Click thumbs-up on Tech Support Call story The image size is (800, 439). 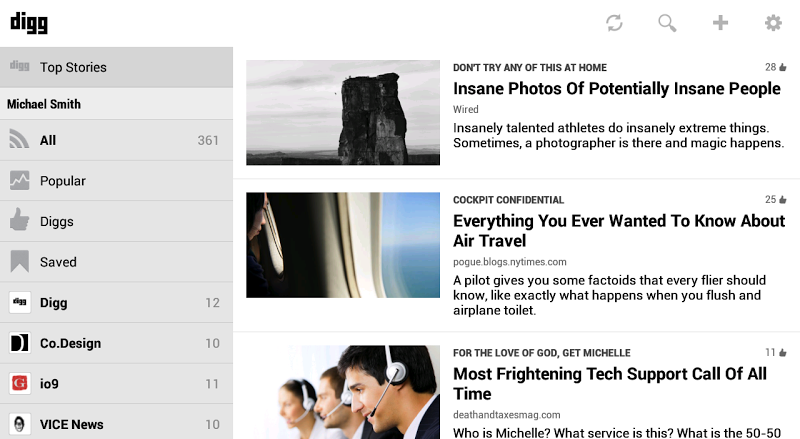pyautogui.click(x=782, y=353)
